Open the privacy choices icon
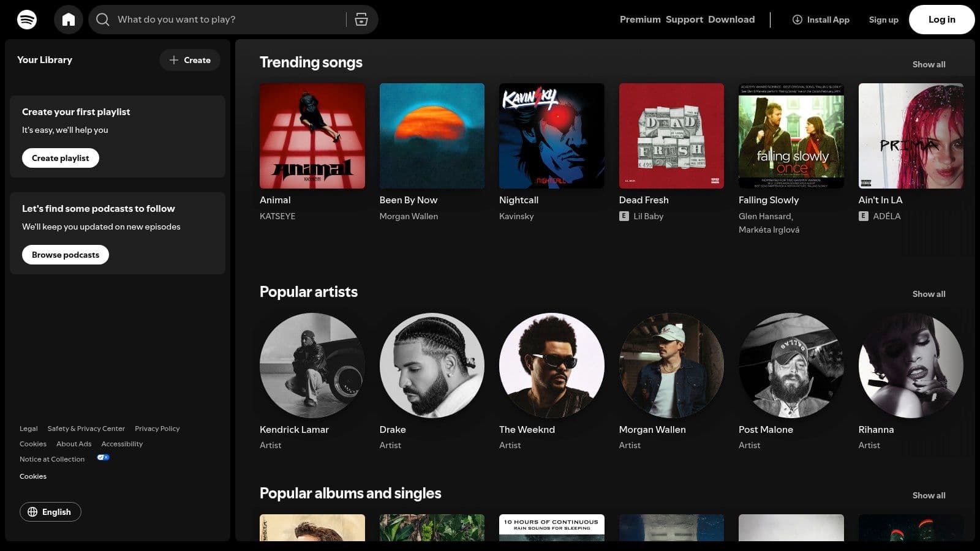Screen dimensions: 980x551 point(103,457)
